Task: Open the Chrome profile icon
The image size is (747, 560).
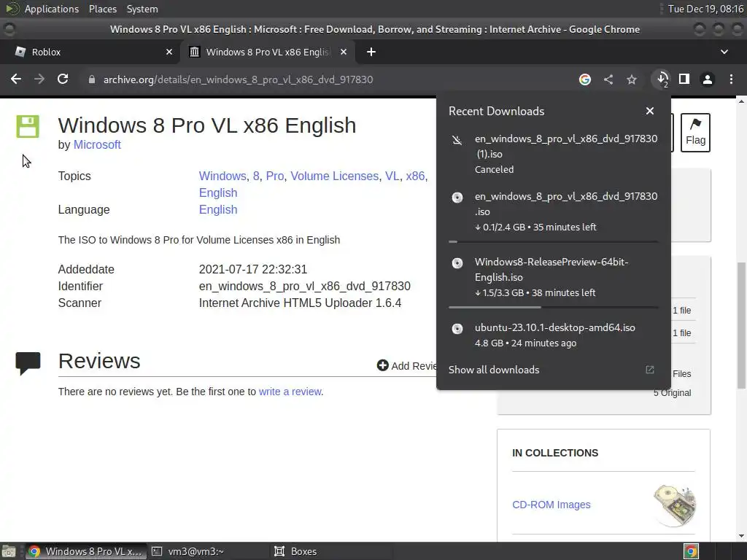Action: point(708,79)
